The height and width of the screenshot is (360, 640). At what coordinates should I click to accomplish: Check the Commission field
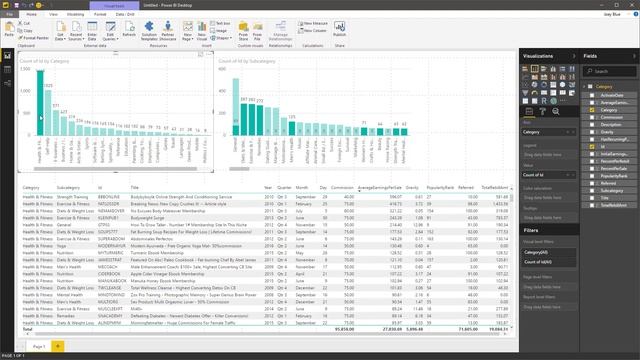tap(592, 118)
